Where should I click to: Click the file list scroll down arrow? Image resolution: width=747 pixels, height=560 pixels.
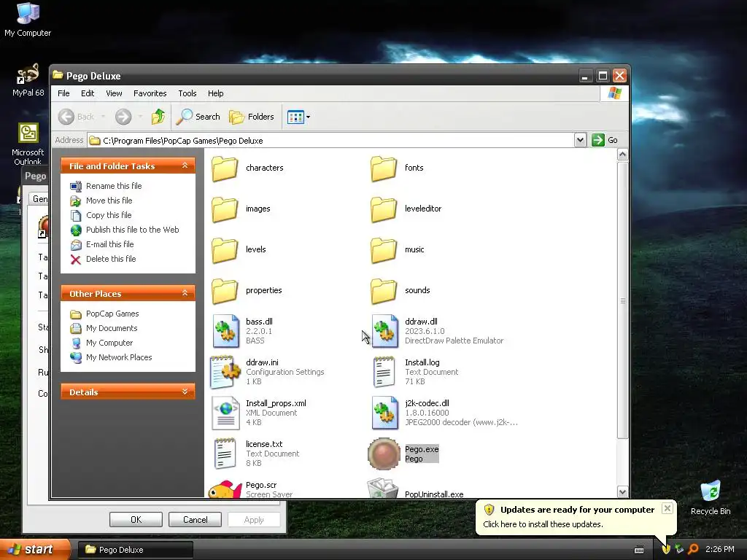622,491
